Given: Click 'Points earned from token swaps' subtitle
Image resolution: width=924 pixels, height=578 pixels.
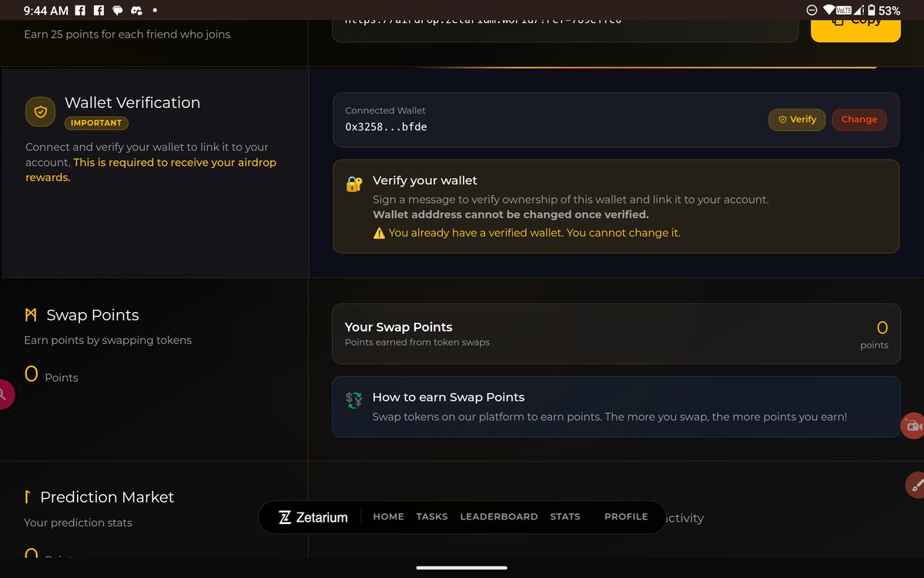Looking at the screenshot, I should (x=417, y=342).
